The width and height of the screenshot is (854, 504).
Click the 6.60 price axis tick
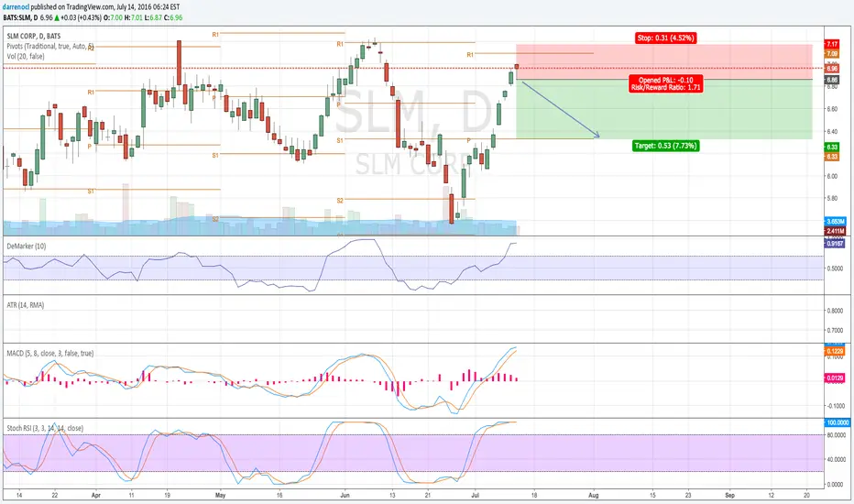[832, 109]
